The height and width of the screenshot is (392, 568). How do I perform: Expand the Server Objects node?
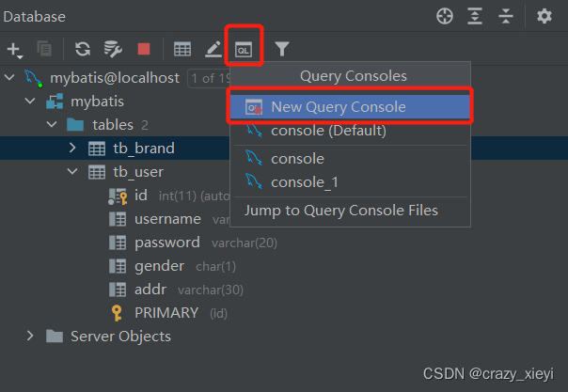coord(31,336)
